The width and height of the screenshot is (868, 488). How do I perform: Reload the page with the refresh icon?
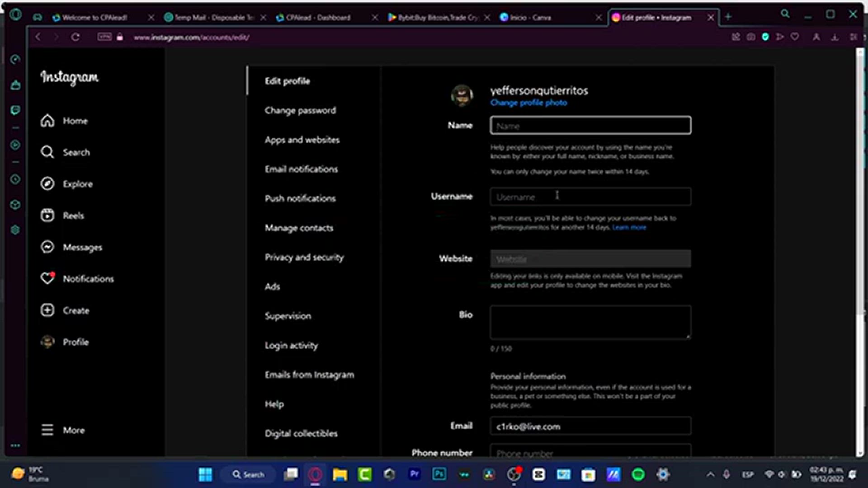(75, 38)
